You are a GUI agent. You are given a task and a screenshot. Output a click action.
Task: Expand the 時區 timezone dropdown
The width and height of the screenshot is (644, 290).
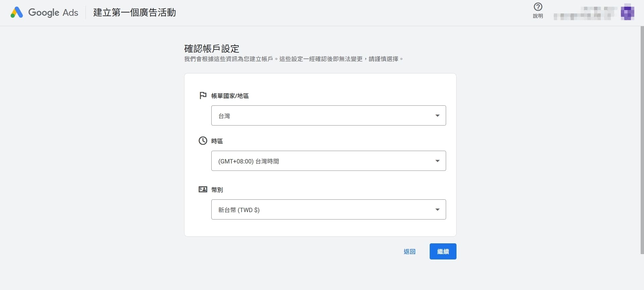click(328, 161)
